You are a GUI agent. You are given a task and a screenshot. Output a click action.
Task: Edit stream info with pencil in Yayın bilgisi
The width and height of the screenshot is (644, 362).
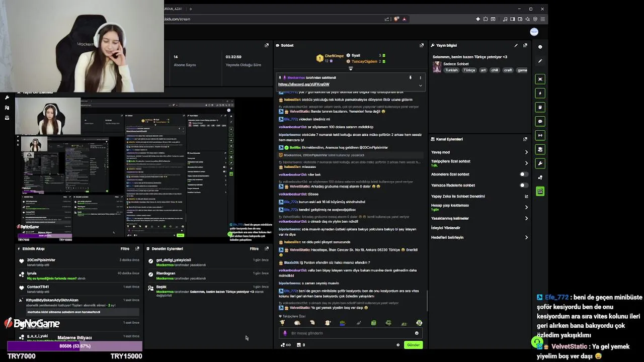[x=516, y=45]
